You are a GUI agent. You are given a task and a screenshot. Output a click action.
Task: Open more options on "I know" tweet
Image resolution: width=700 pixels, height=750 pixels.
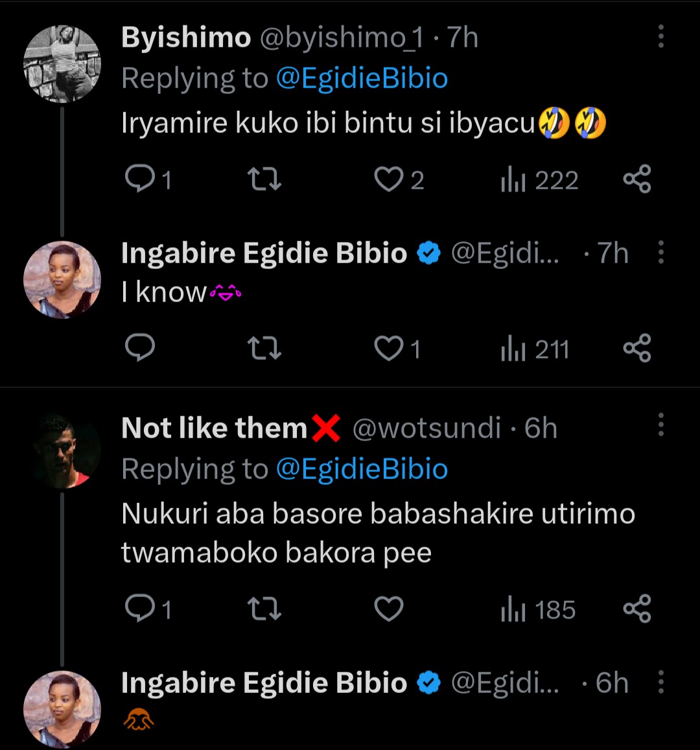coord(660,252)
